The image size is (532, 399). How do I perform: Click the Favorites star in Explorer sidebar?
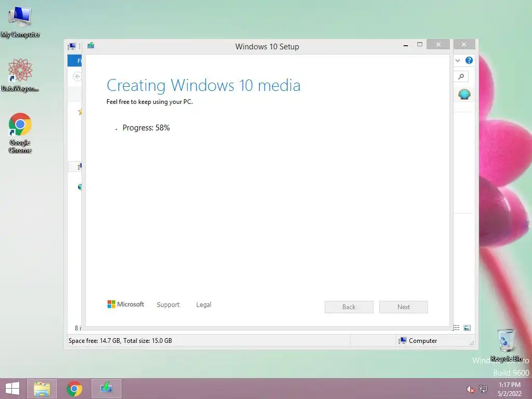(80, 112)
